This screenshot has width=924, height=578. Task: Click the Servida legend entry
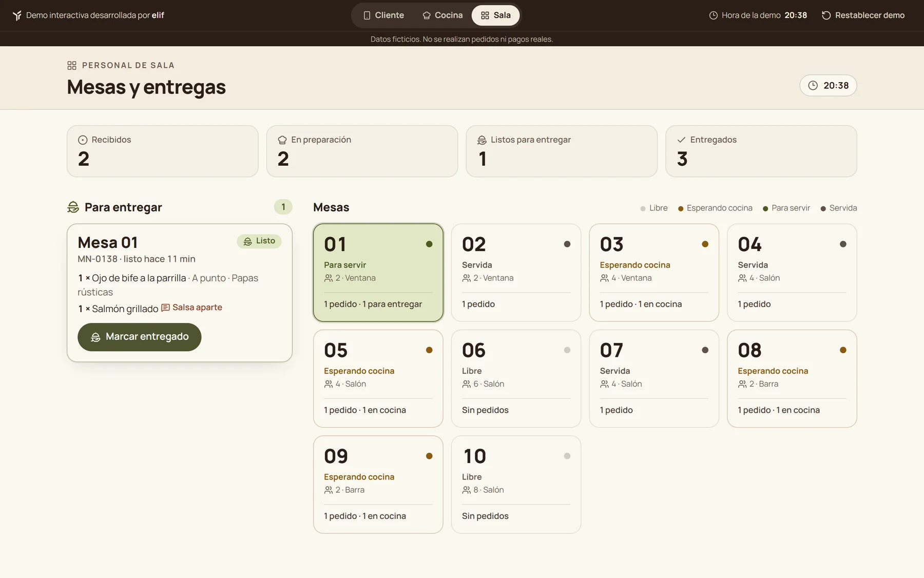(x=839, y=208)
